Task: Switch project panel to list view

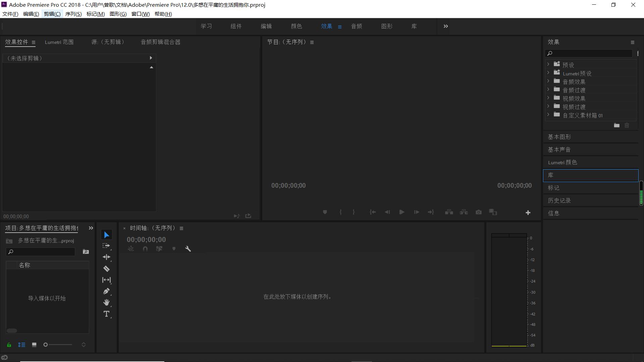Action: pos(22,345)
